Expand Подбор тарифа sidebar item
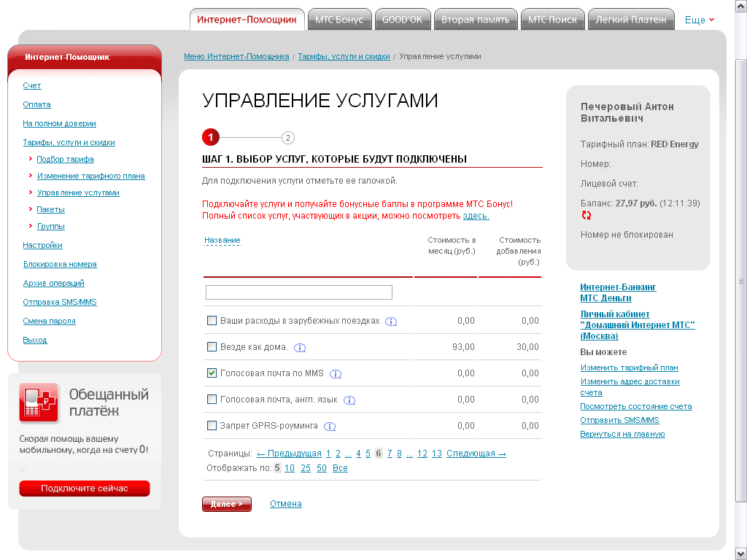747x560 pixels. coord(65,159)
